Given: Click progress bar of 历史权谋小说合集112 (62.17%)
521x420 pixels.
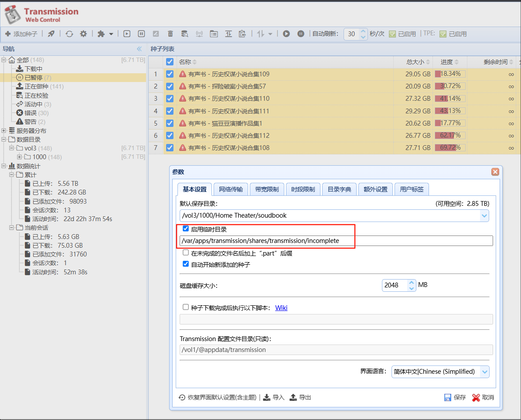Looking at the screenshot, I should pyautogui.click(x=450, y=135).
